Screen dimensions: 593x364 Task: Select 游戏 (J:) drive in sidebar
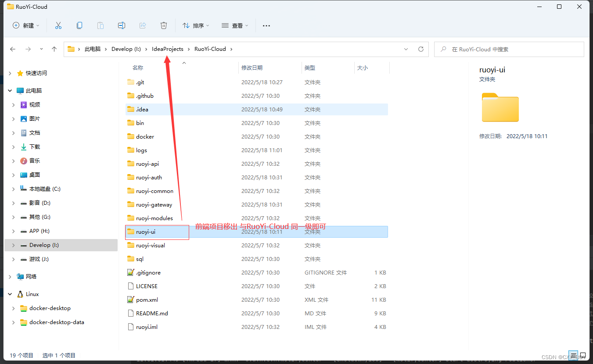coord(39,259)
